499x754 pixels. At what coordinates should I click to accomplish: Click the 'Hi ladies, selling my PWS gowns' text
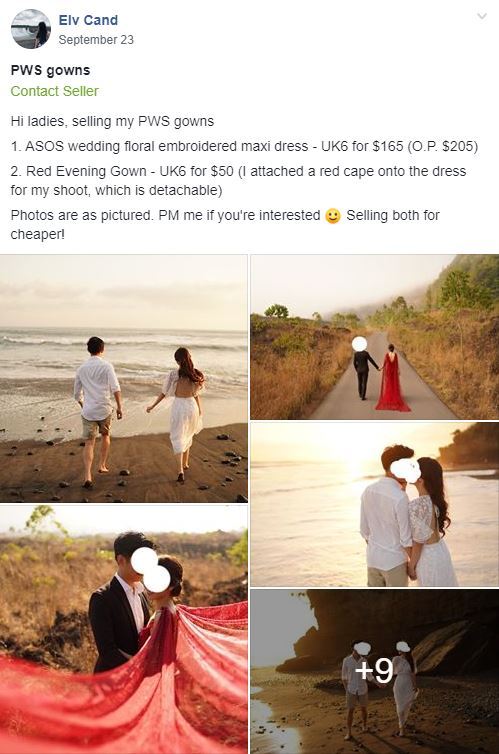(112, 121)
